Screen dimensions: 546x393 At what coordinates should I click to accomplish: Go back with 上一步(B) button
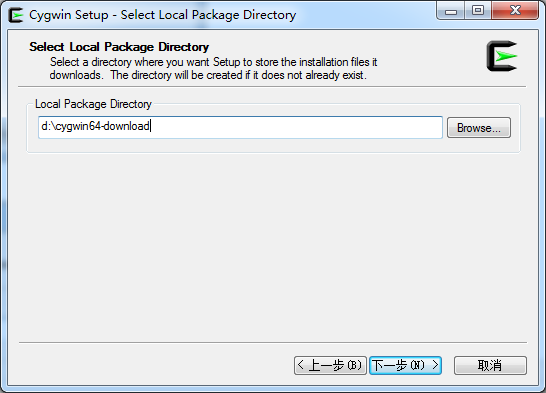330,365
